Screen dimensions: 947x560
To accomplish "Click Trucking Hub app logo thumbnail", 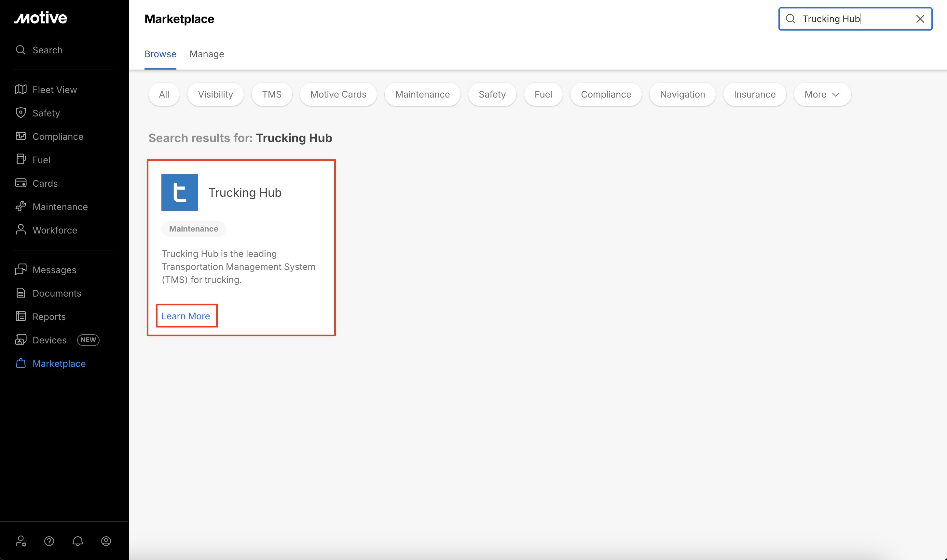I will click(179, 193).
